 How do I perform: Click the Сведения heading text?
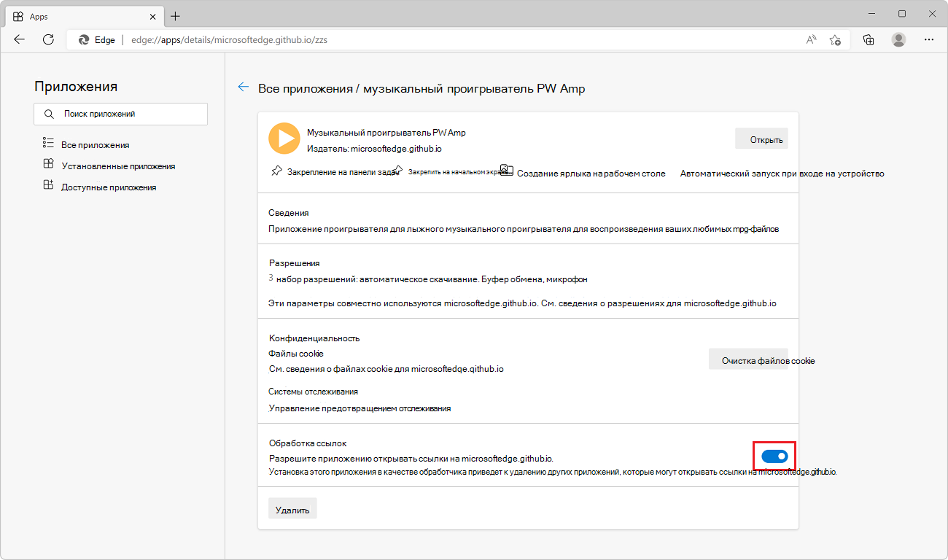(x=289, y=213)
